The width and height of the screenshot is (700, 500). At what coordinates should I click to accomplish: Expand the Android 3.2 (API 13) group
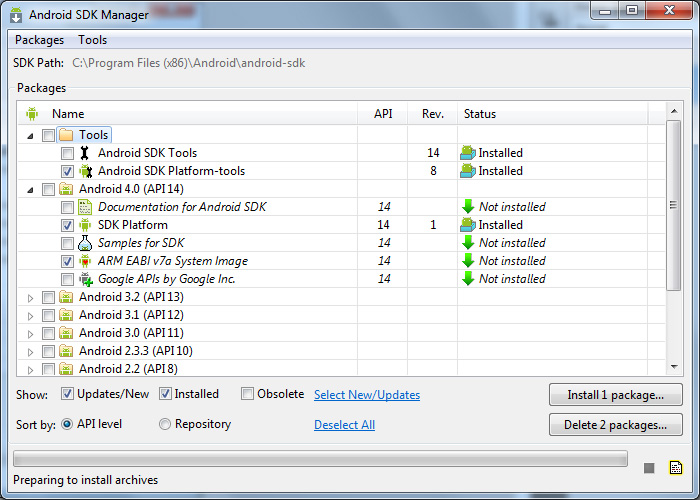[30, 298]
